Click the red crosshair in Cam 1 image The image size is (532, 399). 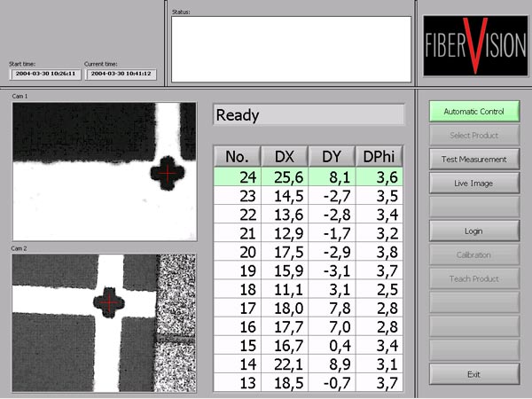pyautogui.click(x=164, y=172)
